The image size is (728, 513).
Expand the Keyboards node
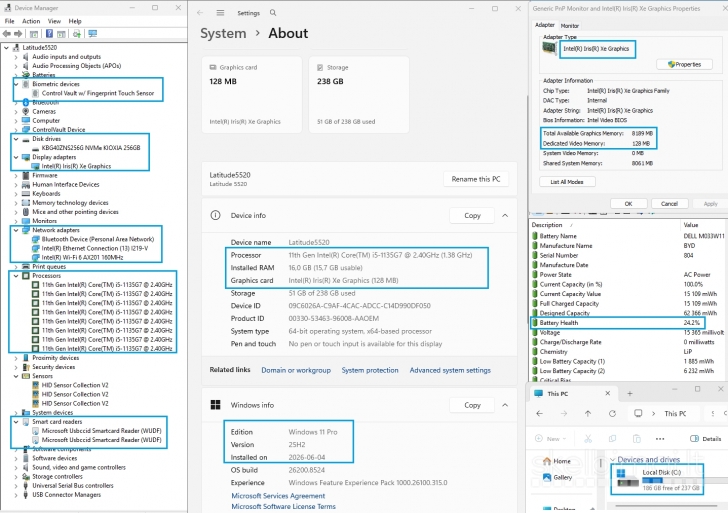[16, 194]
